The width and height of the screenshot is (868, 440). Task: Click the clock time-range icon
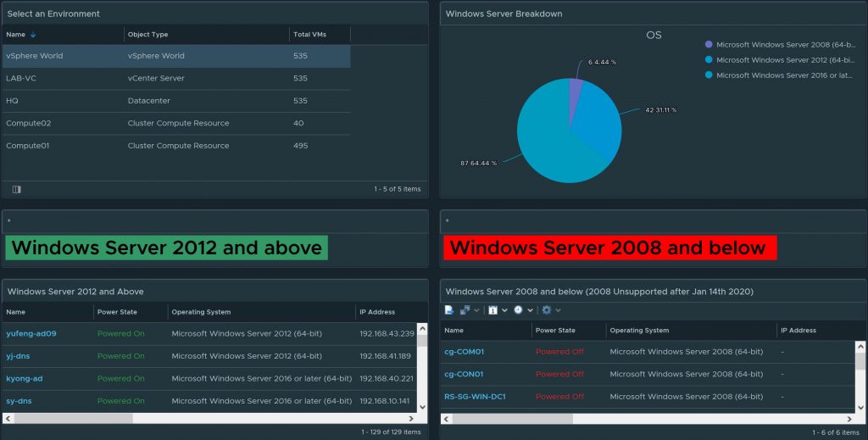(518, 310)
